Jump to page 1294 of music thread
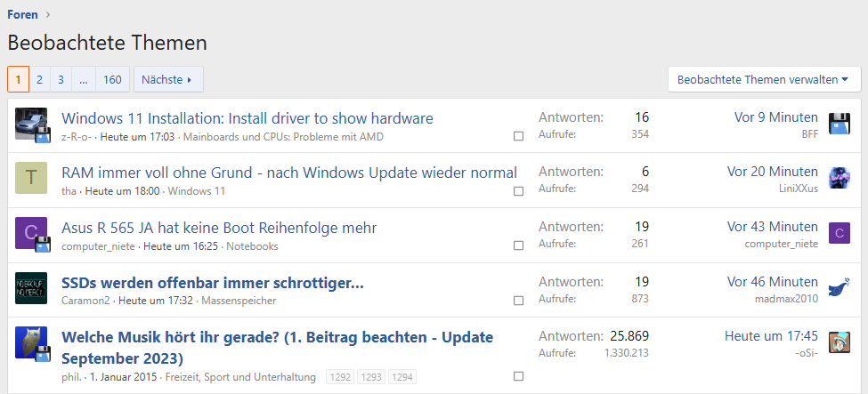Viewport: 868px width, 394px height. [402, 377]
